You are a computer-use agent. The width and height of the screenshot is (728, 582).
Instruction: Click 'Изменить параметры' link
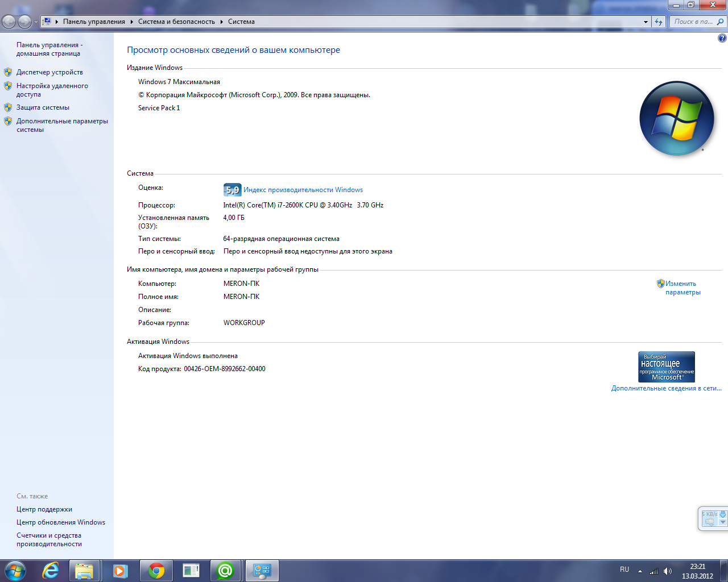[682, 288]
